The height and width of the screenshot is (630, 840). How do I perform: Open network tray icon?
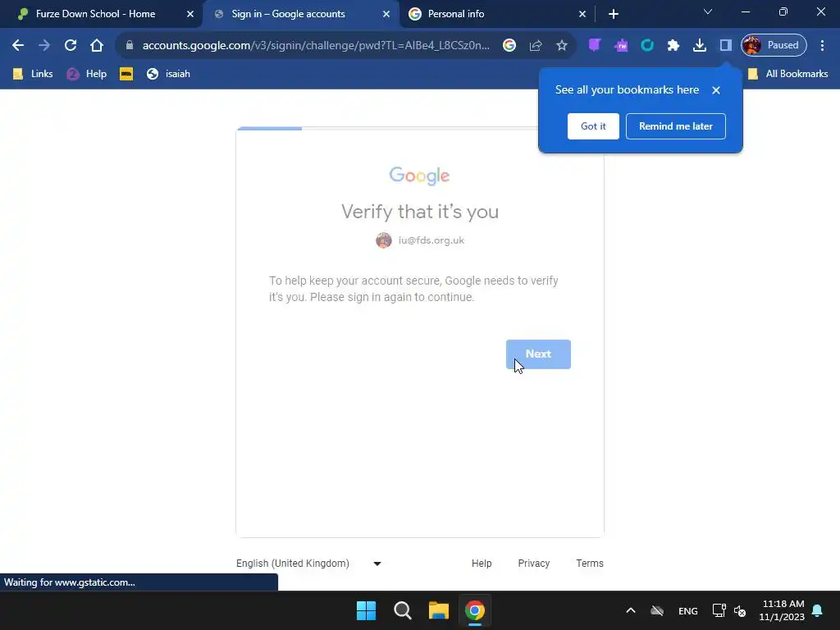(719, 610)
